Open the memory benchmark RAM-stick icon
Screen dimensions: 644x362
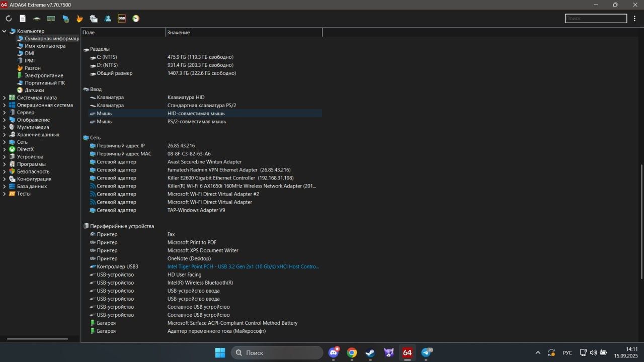pos(51,19)
